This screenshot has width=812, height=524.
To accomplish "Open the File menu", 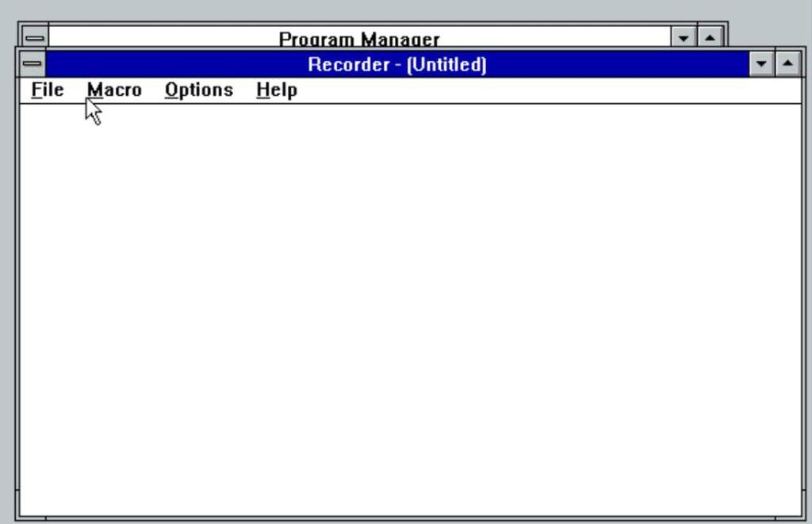I will 47,90.
